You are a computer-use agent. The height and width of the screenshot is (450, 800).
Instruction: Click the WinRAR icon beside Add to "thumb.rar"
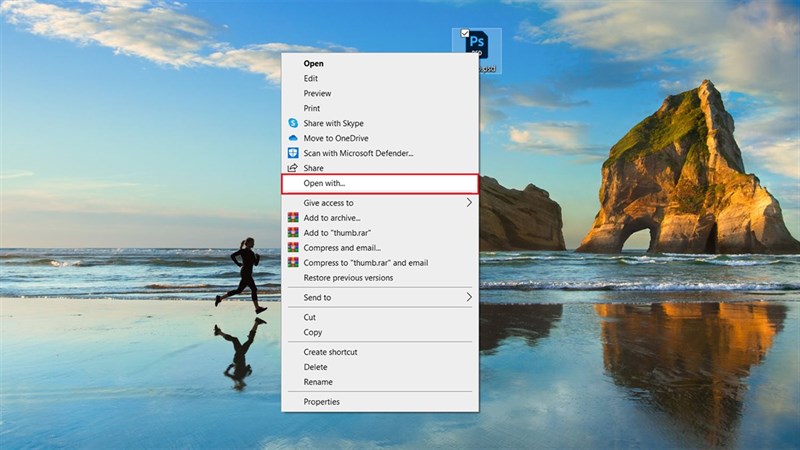[293, 232]
